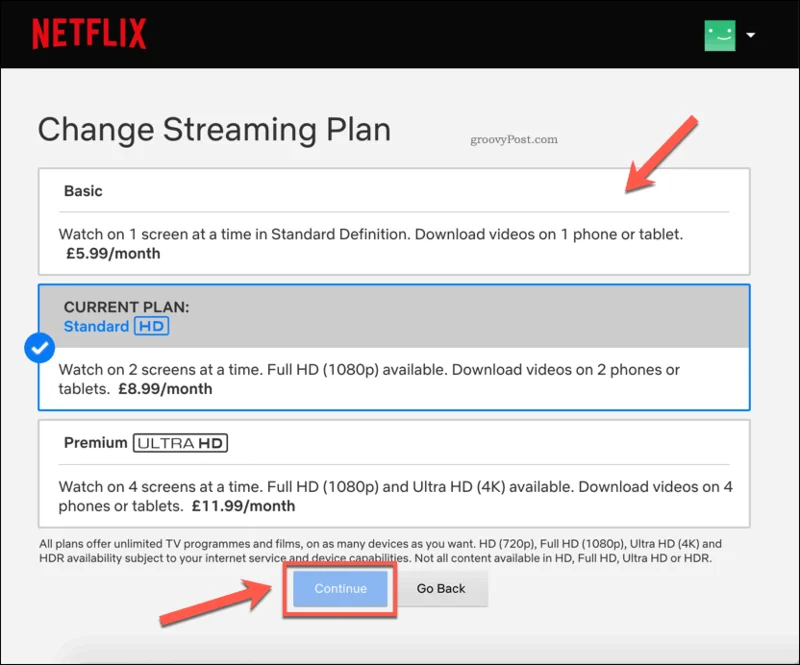Image resolution: width=800 pixels, height=665 pixels.
Task: Click the £5.99/month price text
Action: (x=113, y=254)
